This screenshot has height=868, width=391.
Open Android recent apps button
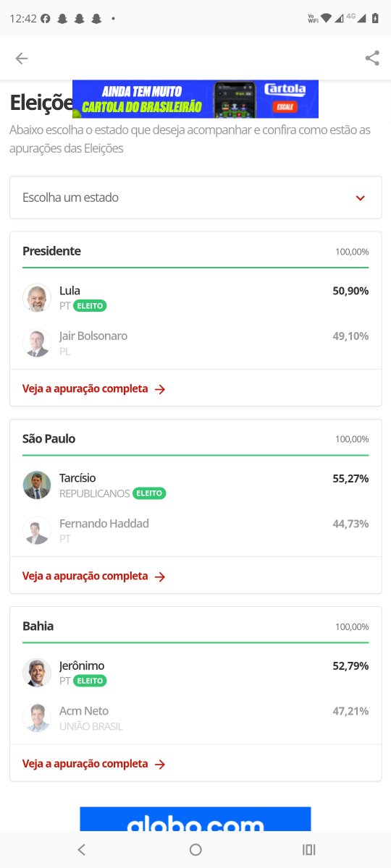pos(309,850)
